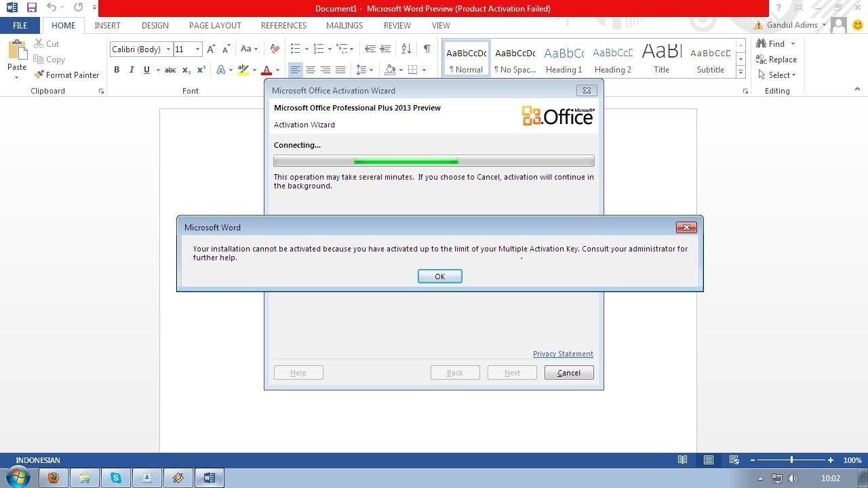Toggle Align Left paragraph alignment
The width and height of the screenshot is (868, 488).
pyautogui.click(x=296, y=70)
